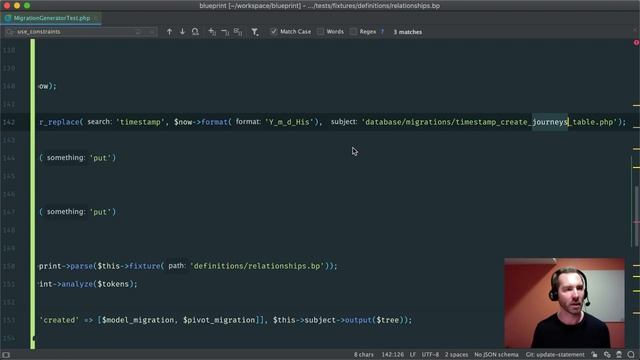This screenshot has height=360, width=640.
Task: Toggle tool windows icon in bottom-left corner
Action: point(6,355)
